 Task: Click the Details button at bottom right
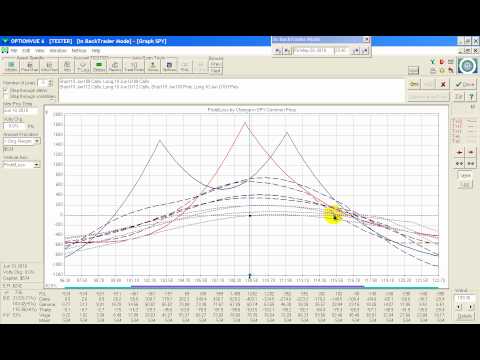[465, 316]
